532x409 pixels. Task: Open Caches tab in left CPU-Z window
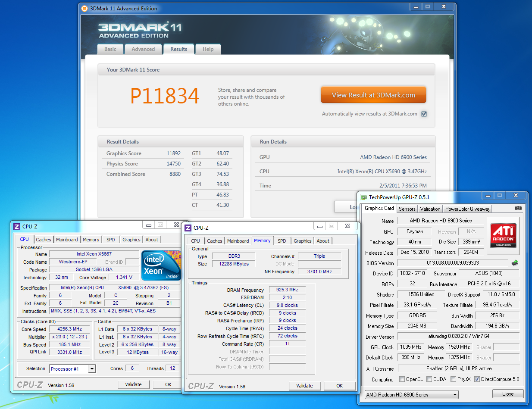coord(44,240)
